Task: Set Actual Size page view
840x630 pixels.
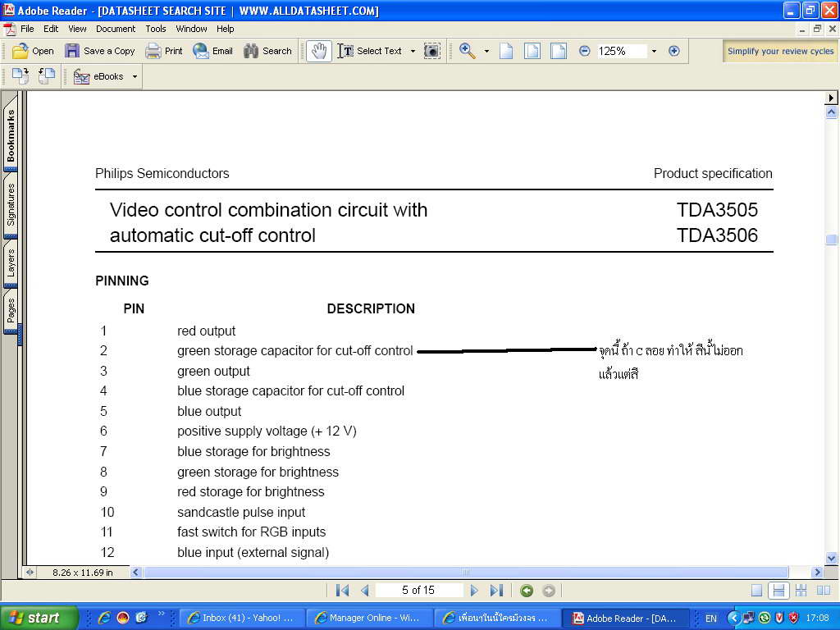Action: coord(505,51)
